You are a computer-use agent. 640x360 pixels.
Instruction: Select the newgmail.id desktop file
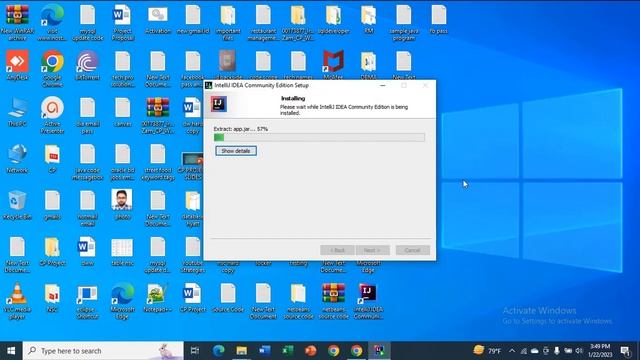[193, 20]
